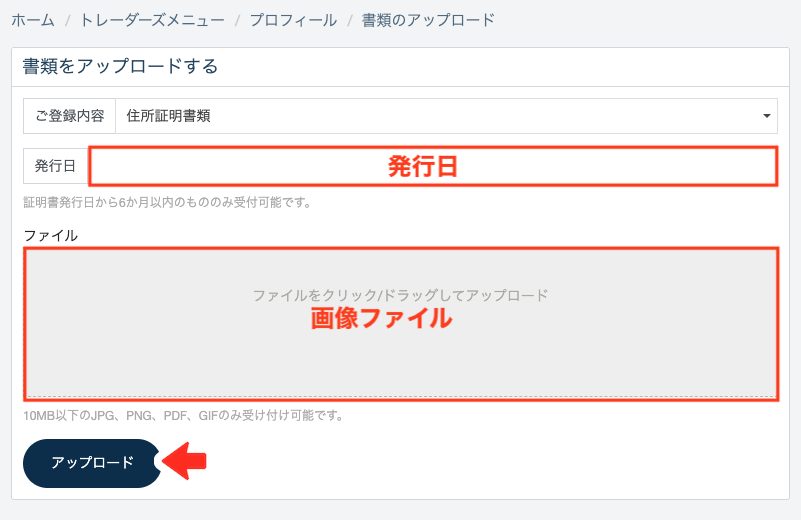Navigate to プロフィール breadcrumb link

point(291,20)
